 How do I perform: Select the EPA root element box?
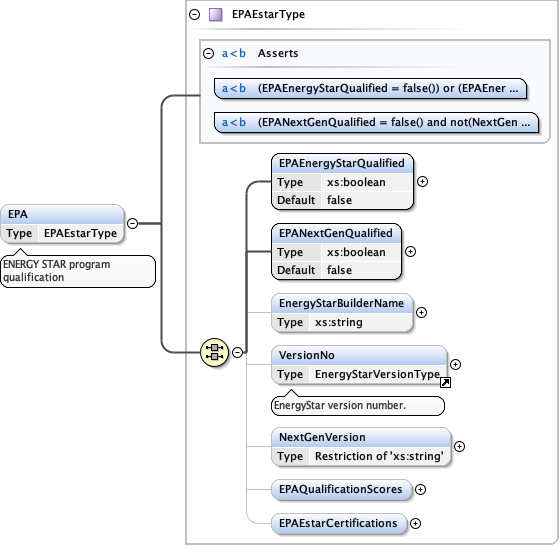point(62,224)
